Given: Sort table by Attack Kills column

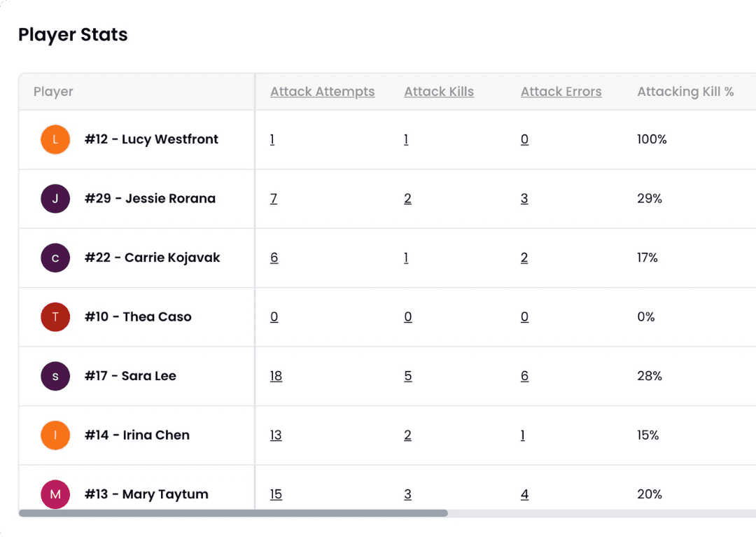Looking at the screenshot, I should click(x=439, y=91).
